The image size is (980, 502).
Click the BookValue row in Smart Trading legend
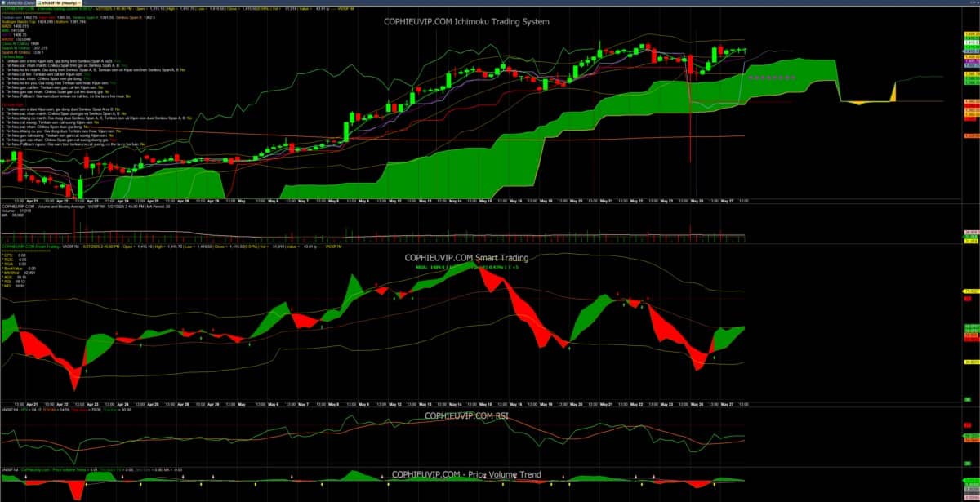(17, 269)
